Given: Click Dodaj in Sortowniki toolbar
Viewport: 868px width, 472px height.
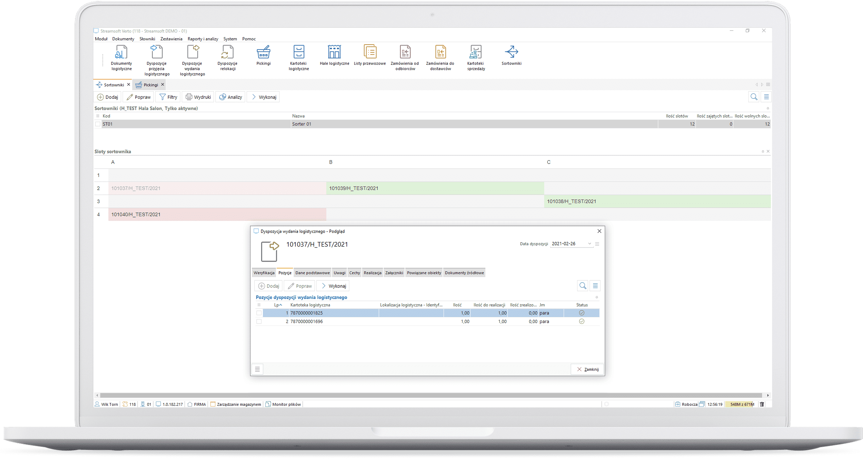Looking at the screenshot, I should [108, 97].
